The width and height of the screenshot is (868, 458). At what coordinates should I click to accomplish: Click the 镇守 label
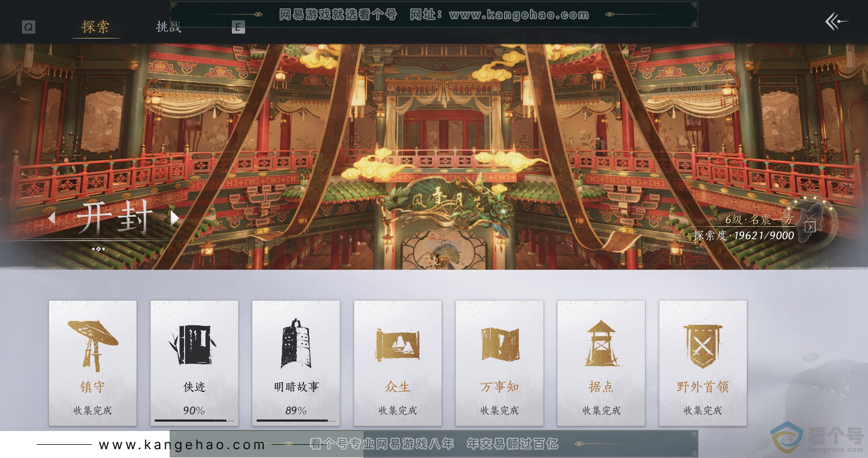point(93,387)
